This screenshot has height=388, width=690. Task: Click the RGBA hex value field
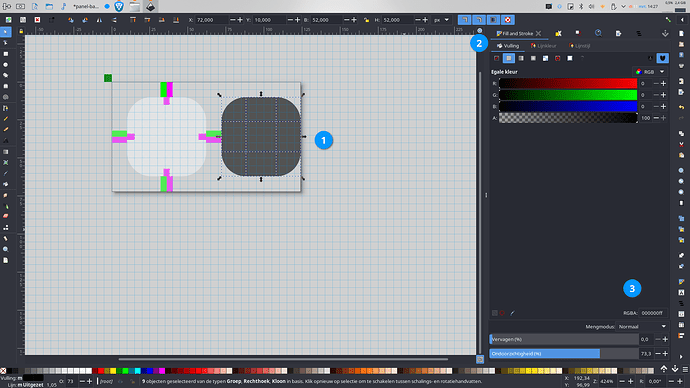tap(653, 313)
